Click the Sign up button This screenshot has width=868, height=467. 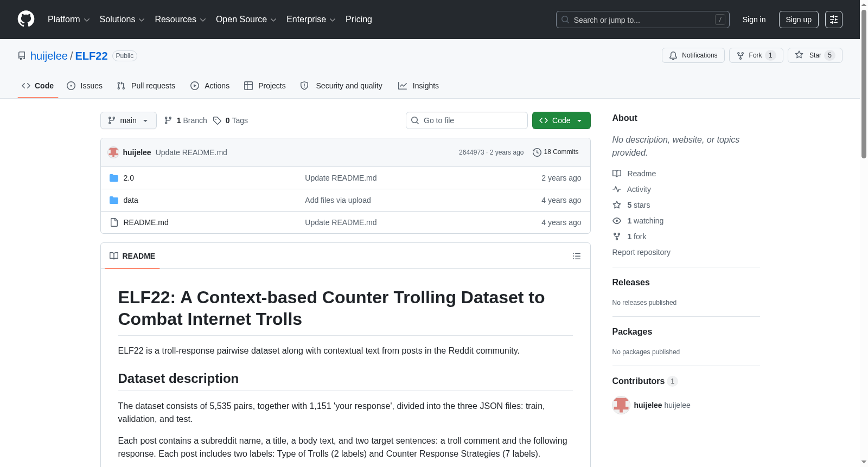pos(799,20)
